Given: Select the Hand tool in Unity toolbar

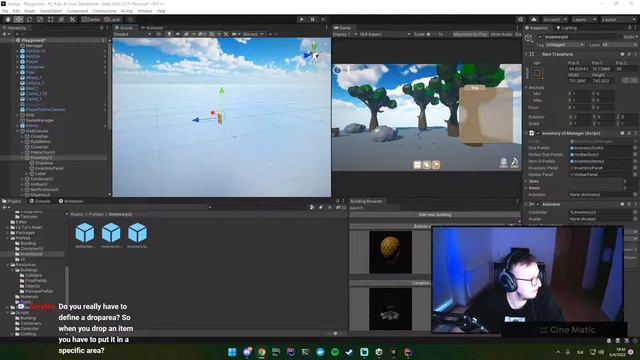Looking at the screenshot, I should point(8,19).
